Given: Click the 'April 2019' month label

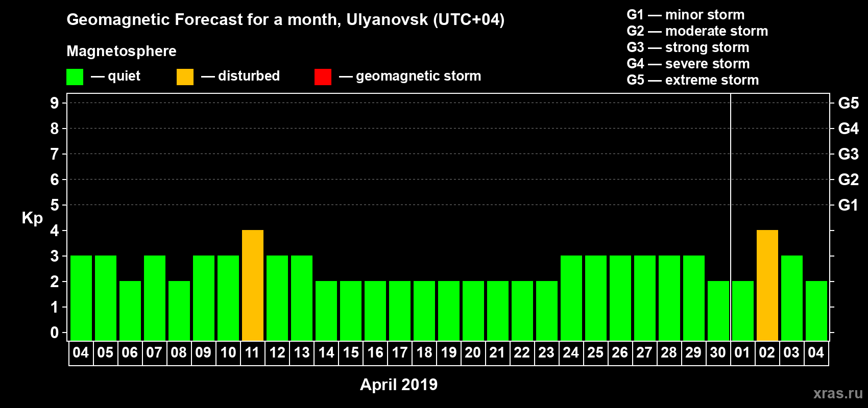Looking at the screenshot, I should tap(399, 385).
